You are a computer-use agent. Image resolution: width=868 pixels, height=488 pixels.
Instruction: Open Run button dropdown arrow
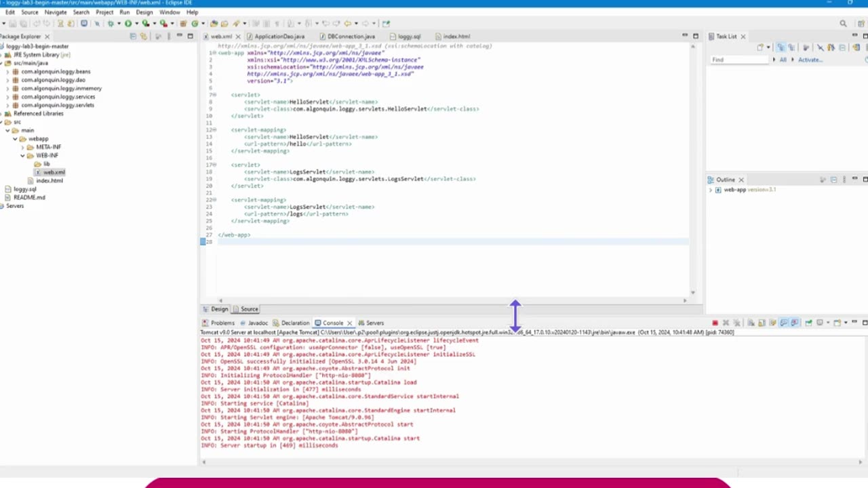click(136, 24)
